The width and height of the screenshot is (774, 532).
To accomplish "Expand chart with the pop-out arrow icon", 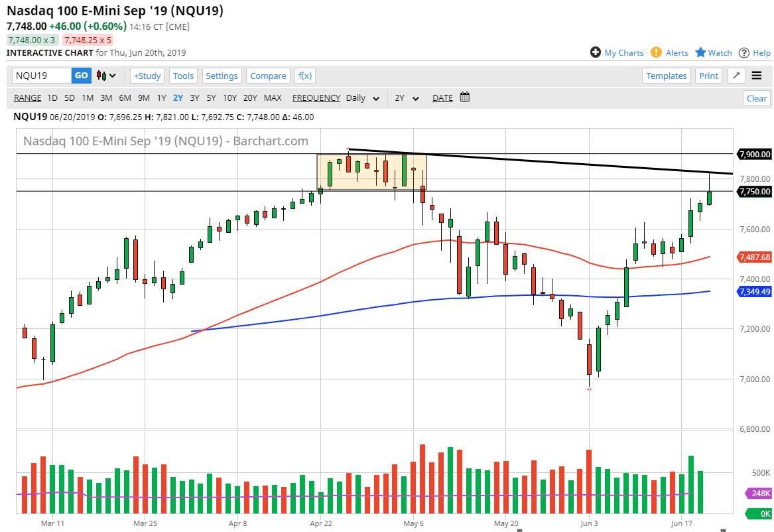I will 736,76.
